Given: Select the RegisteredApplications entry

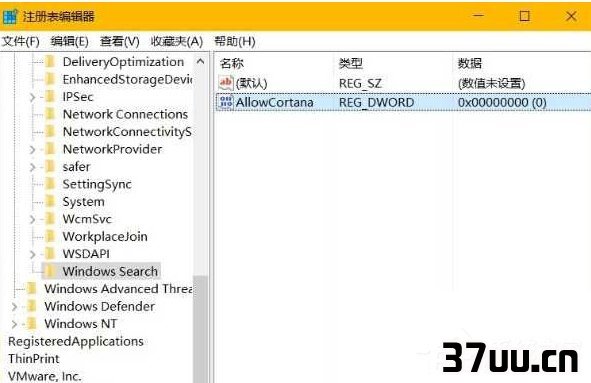Looking at the screenshot, I should tap(76, 341).
